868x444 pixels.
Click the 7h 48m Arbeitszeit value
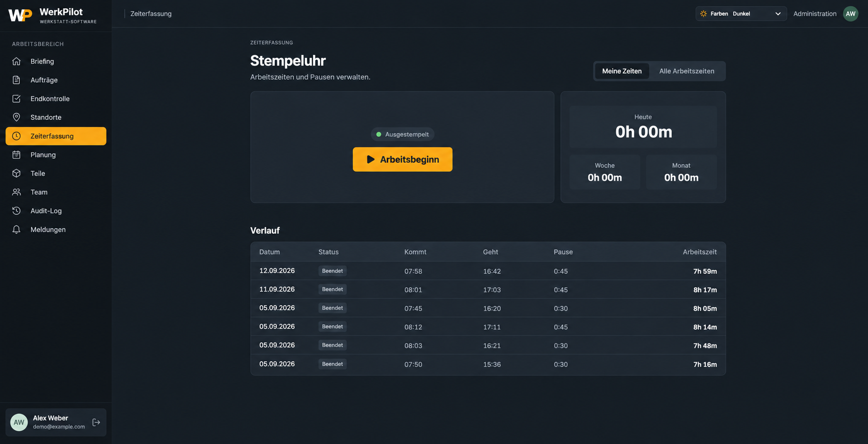tap(705, 345)
